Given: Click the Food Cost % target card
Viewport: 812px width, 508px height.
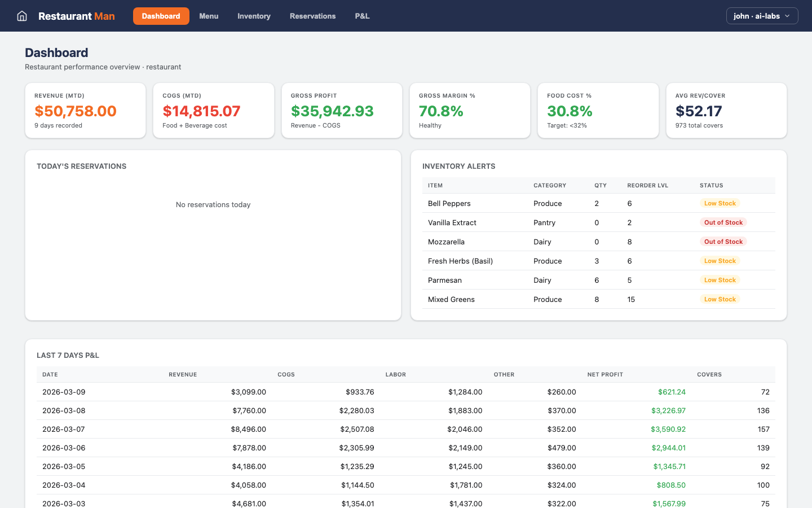Looking at the screenshot, I should 598,110.
